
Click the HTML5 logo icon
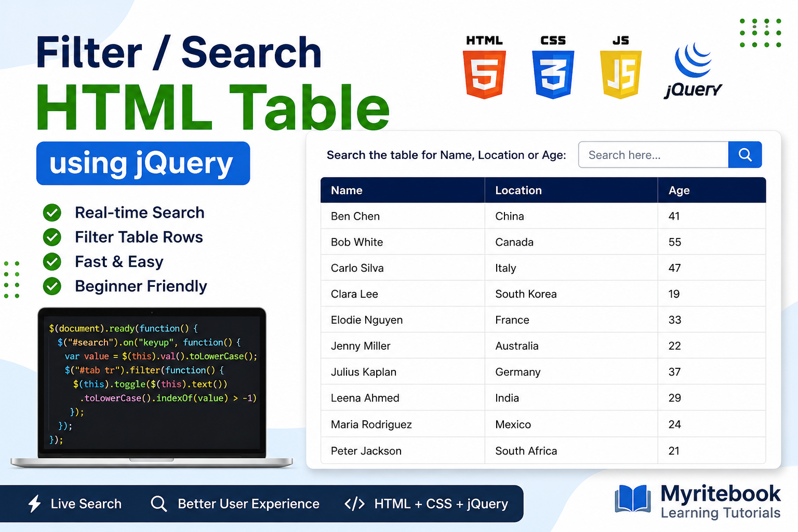(484, 74)
